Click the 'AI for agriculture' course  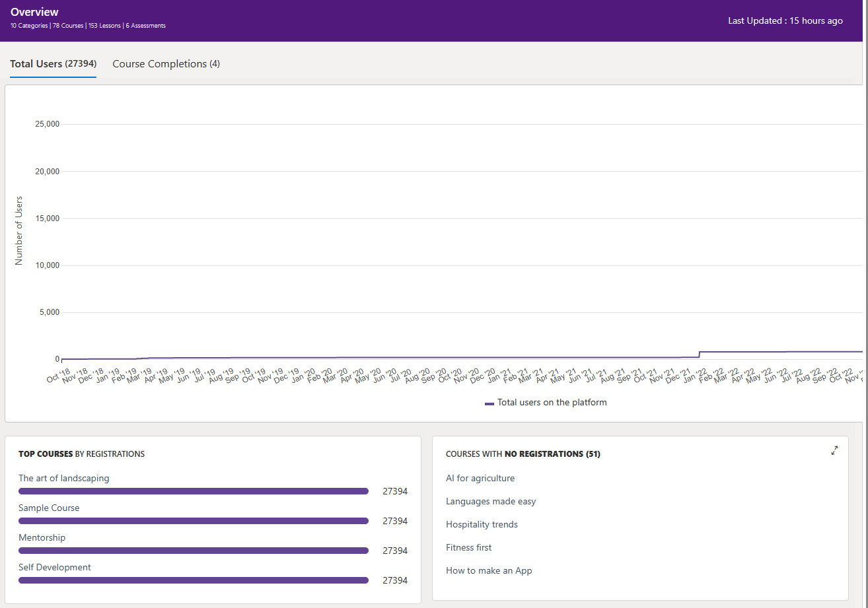pos(480,478)
